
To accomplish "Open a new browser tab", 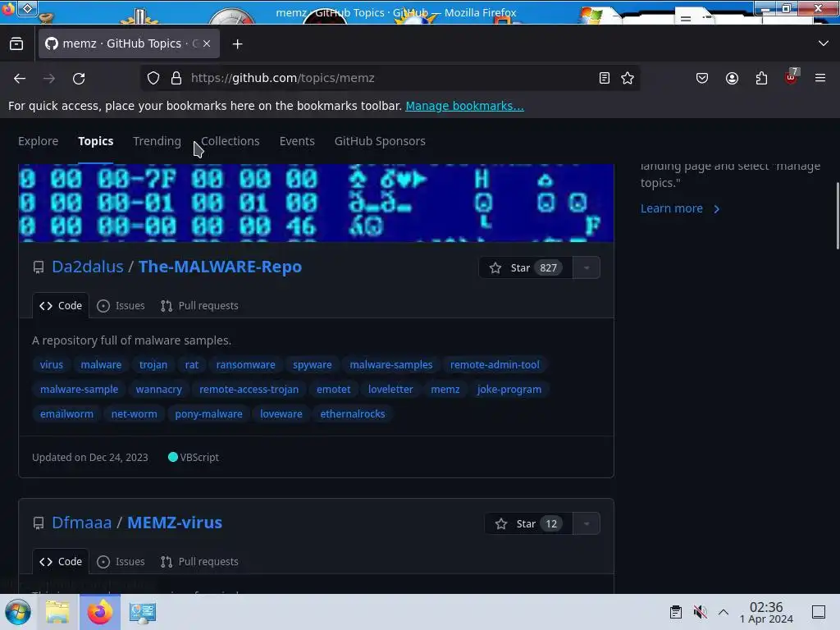I will 237,44.
